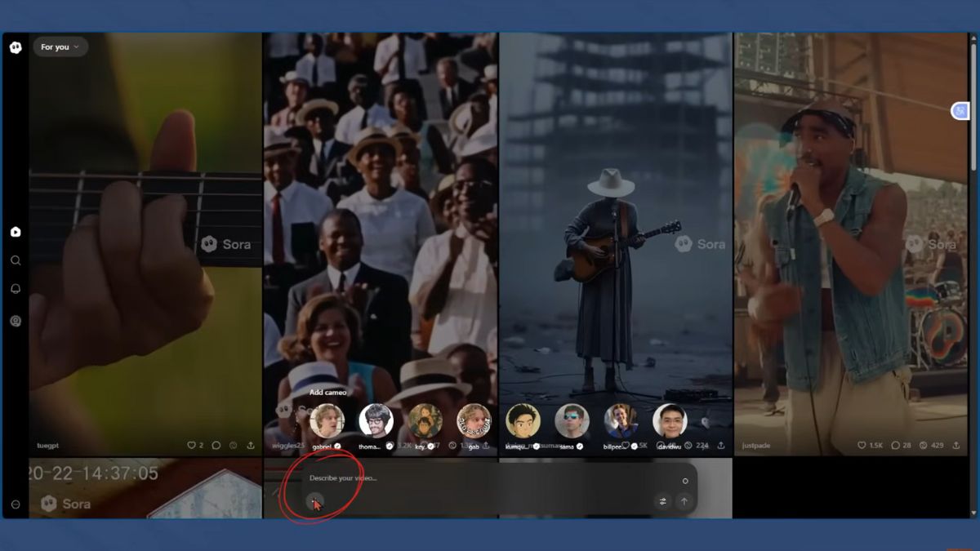Open the tuegpt username link

pos(48,446)
